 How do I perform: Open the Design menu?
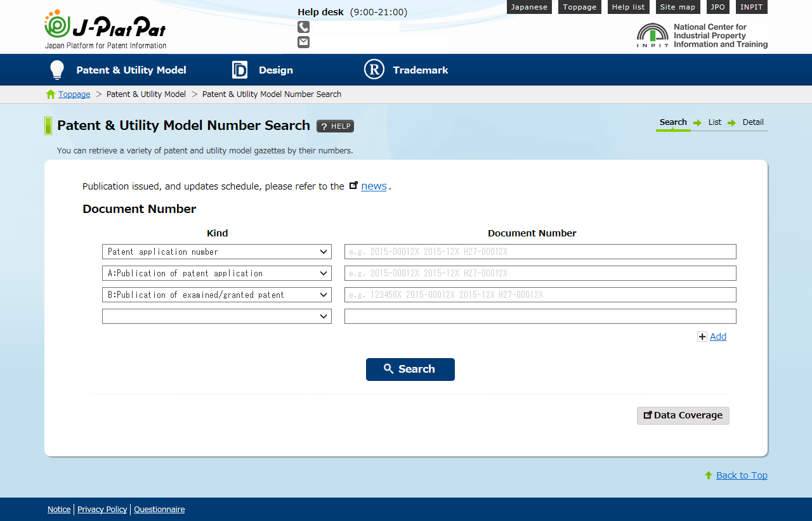pyautogui.click(x=263, y=70)
